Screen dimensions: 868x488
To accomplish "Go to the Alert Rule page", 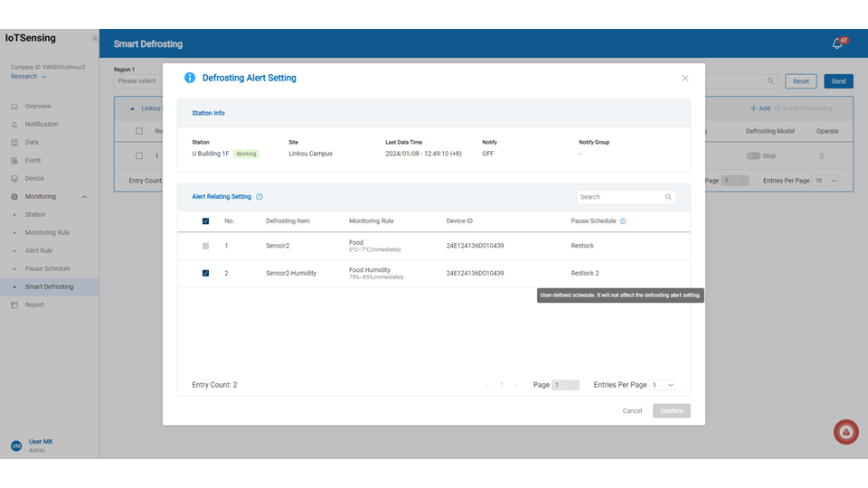I will pyautogui.click(x=39, y=250).
